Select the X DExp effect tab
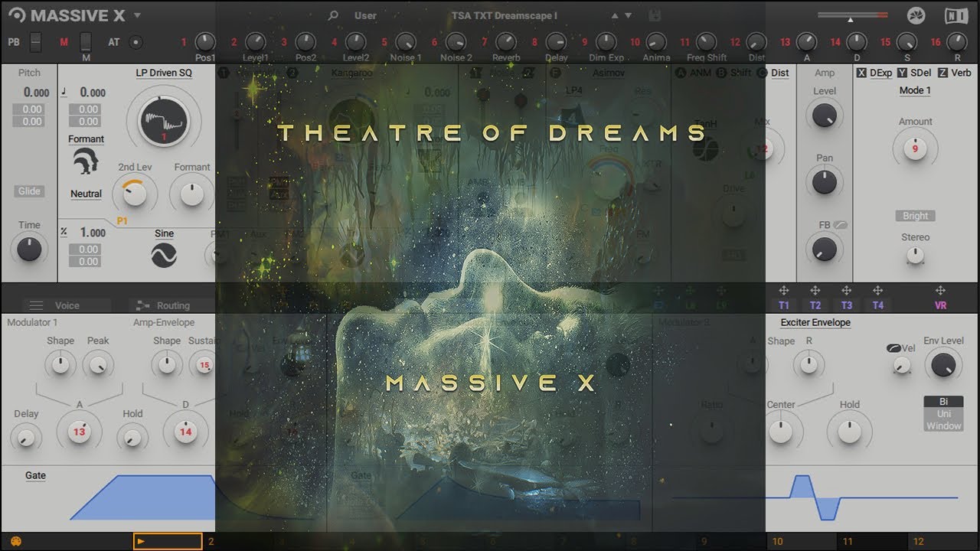This screenshot has width=980, height=551. tap(874, 73)
